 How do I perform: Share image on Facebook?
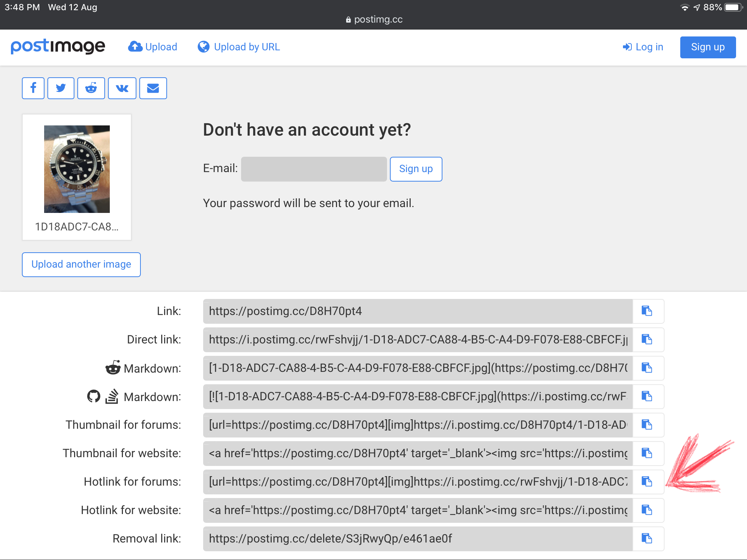(x=33, y=88)
